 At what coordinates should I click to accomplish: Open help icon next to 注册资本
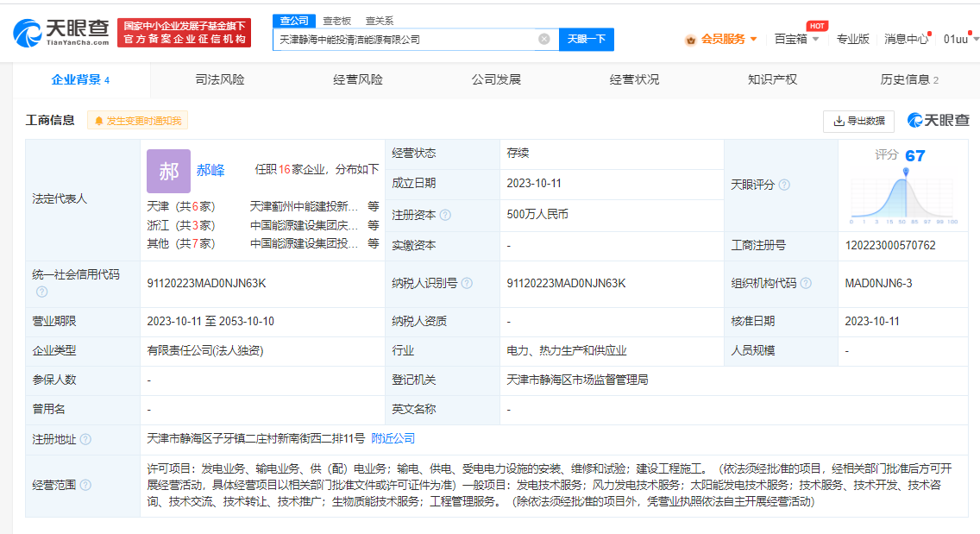pos(445,215)
